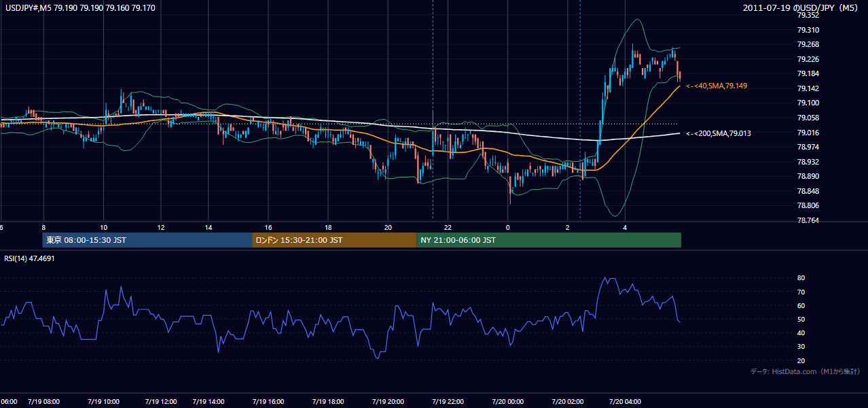868x408 pixels.
Task: Click hour label 14 under price chart
Action: (x=209, y=227)
